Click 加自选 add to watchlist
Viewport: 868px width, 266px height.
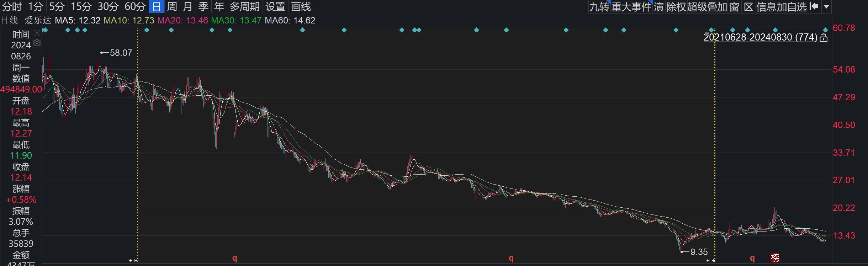[x=792, y=7]
